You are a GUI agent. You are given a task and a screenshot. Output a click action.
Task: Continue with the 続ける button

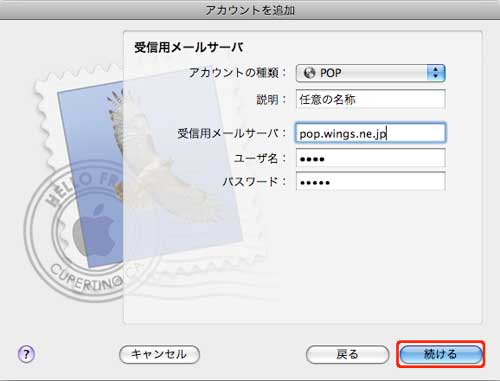[x=441, y=354]
